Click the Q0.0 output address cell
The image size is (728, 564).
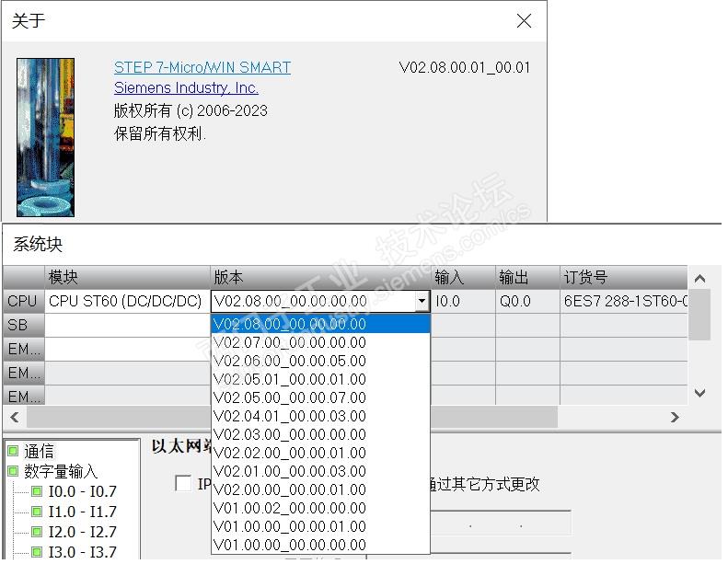point(527,301)
